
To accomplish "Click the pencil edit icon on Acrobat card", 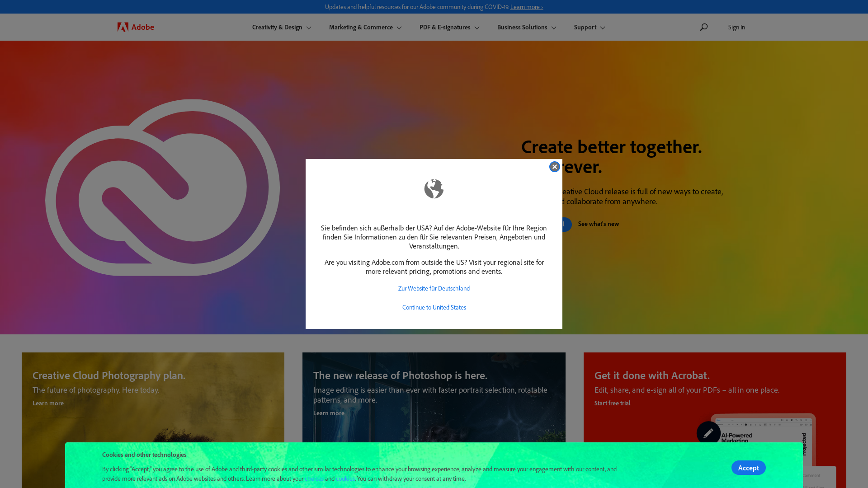I will (x=708, y=433).
